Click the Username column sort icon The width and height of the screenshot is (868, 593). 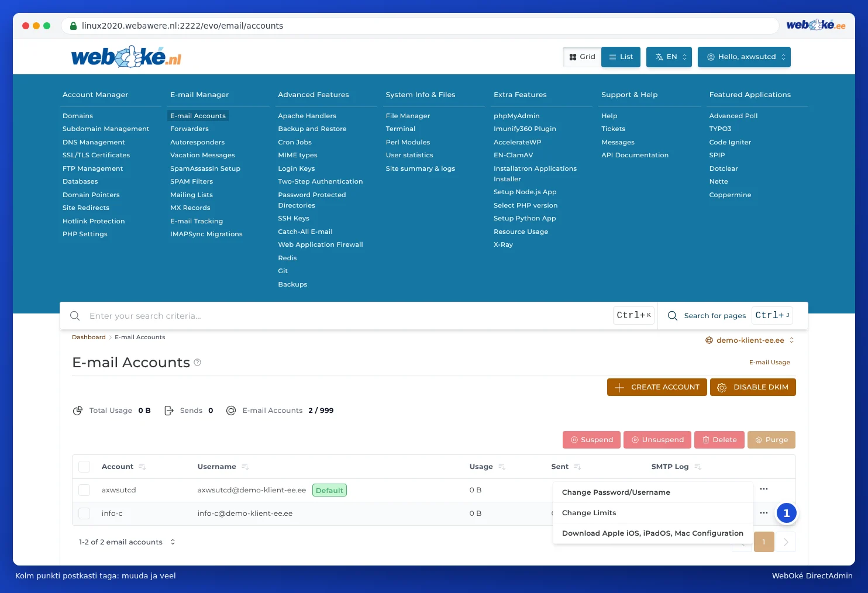(245, 467)
